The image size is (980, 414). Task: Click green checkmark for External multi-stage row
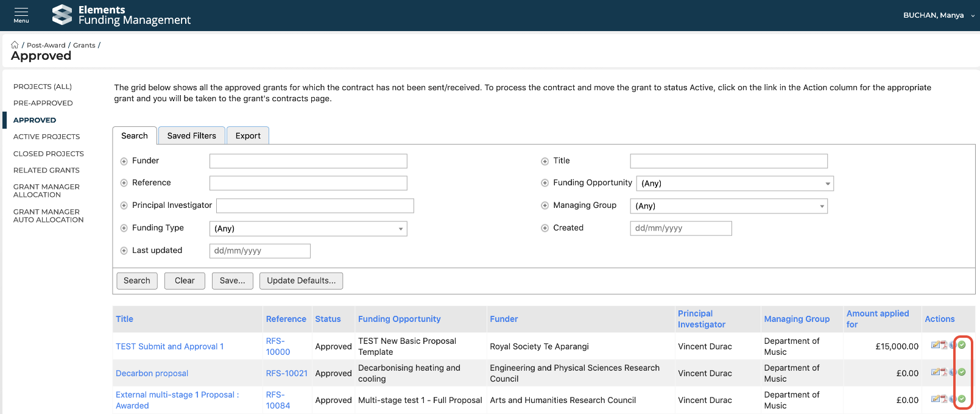click(x=962, y=399)
